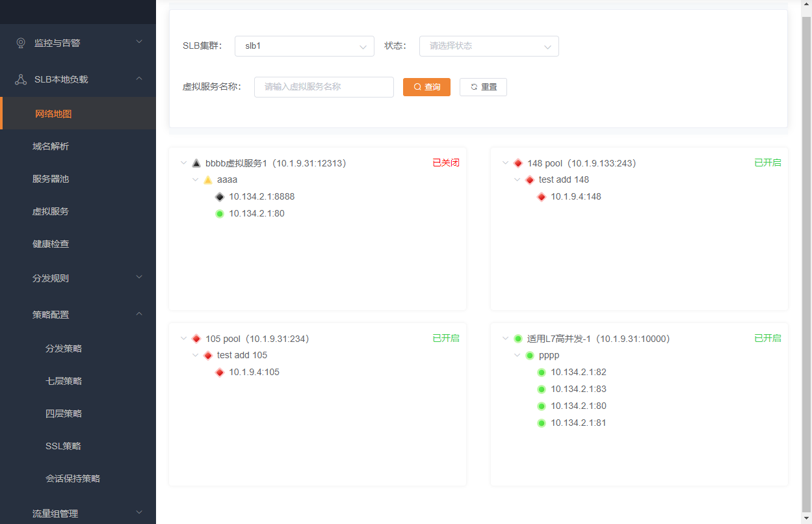The width and height of the screenshot is (812, 524).
Task: Click the monitoring and alarm location icon
Action: coord(21,43)
